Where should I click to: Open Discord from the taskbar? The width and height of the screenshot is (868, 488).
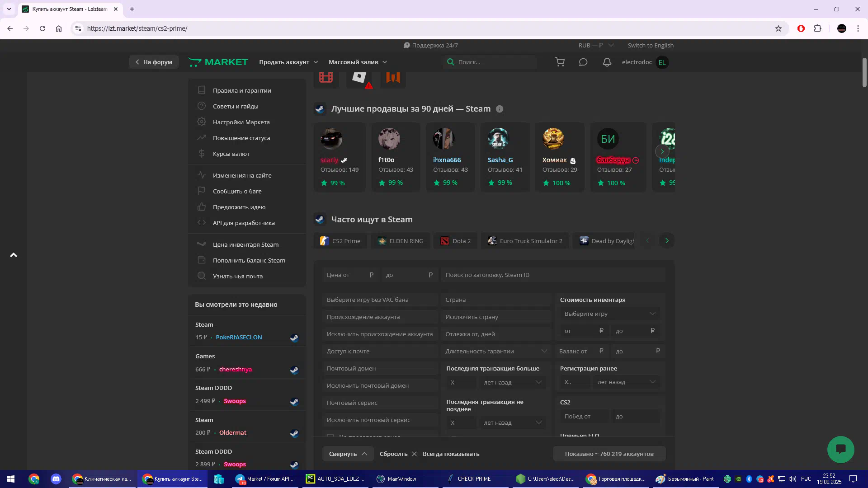pyautogui.click(x=56, y=479)
